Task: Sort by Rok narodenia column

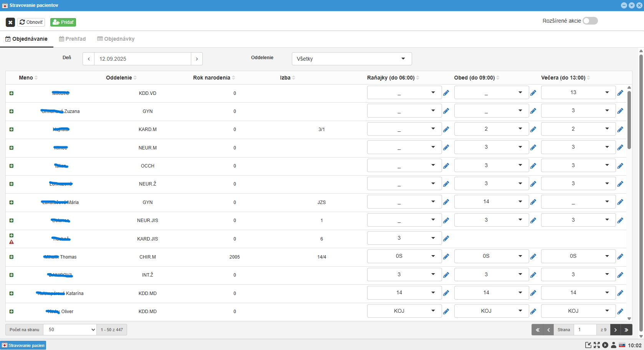Action: pos(214,78)
